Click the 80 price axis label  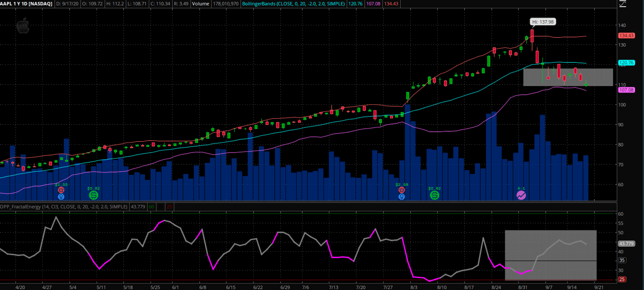(x=621, y=145)
